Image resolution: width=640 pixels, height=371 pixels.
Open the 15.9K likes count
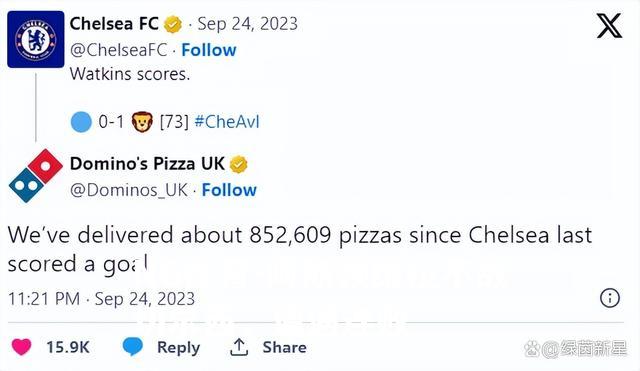(x=68, y=347)
